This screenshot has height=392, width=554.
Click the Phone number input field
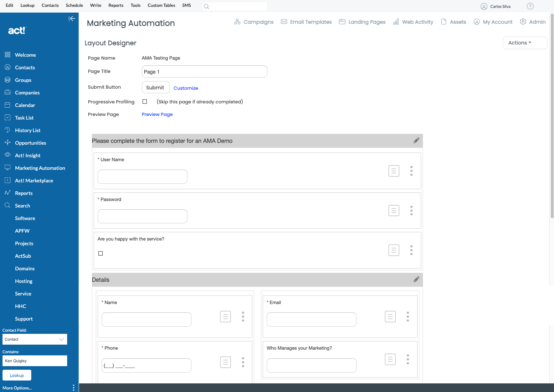click(146, 365)
